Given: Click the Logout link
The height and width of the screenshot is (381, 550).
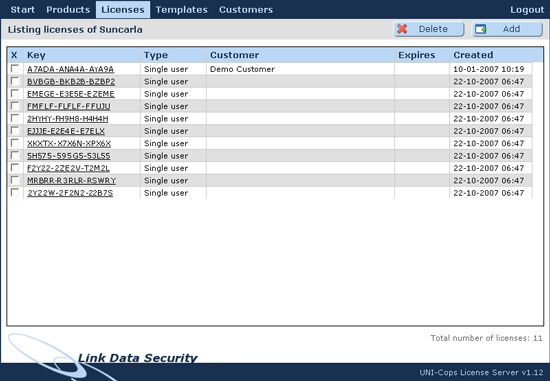Looking at the screenshot, I should pyautogui.click(x=527, y=9).
